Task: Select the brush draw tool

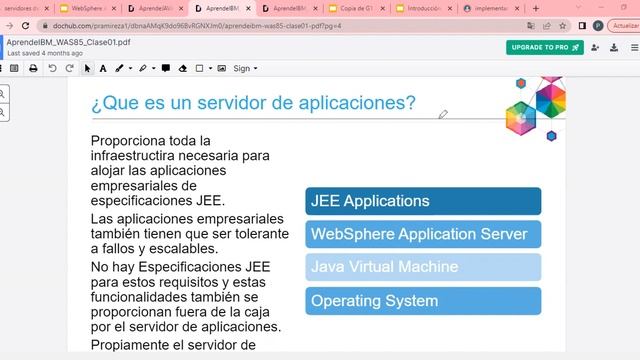Action: click(119, 69)
